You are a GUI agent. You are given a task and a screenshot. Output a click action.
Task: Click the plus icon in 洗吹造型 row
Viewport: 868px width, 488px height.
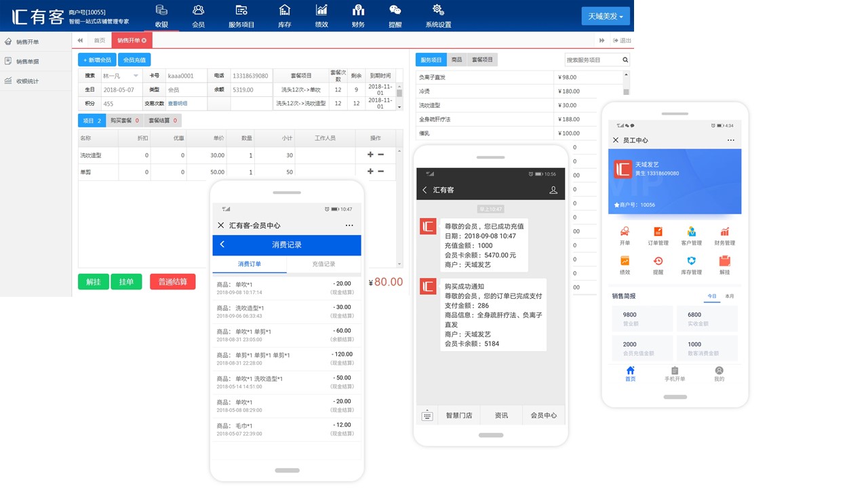[x=370, y=155]
